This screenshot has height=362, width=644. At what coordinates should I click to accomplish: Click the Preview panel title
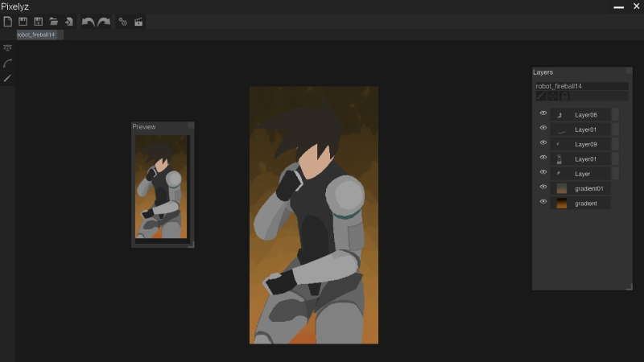(x=144, y=127)
